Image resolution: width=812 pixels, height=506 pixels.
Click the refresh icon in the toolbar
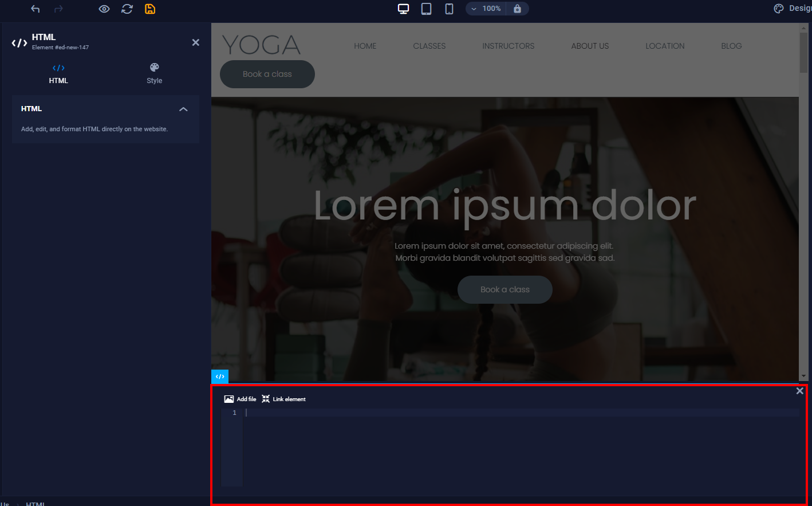(127, 9)
